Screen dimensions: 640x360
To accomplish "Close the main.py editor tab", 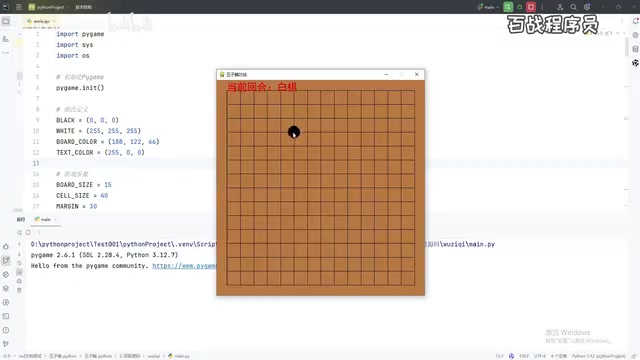I will (x=54, y=21).
